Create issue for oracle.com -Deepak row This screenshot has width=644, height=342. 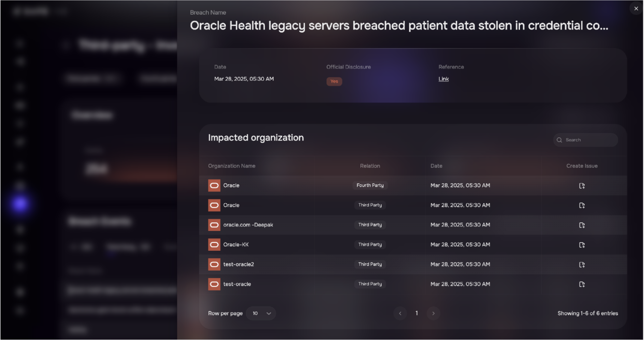582,225
